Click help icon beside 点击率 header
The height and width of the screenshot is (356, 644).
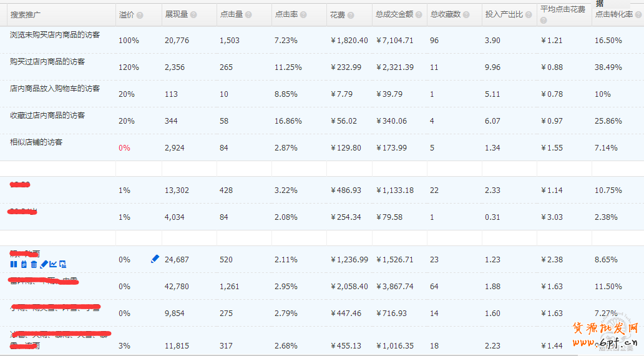303,15
